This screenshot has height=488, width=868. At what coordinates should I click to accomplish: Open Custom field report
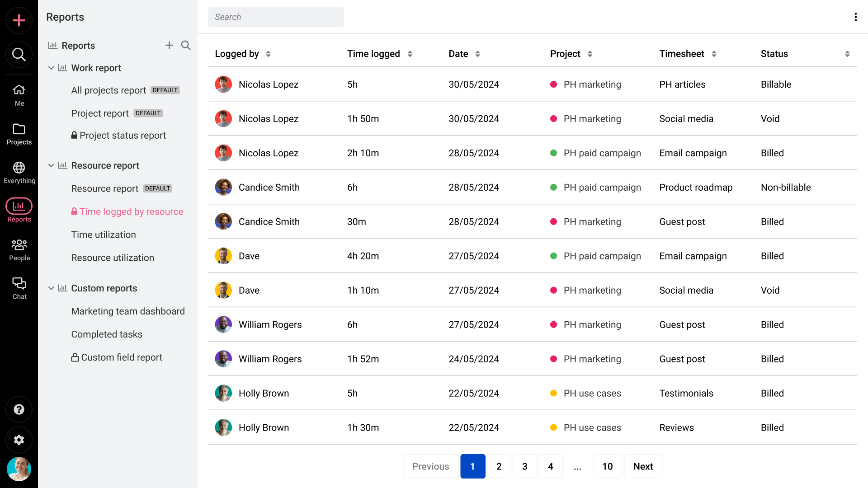pos(122,357)
